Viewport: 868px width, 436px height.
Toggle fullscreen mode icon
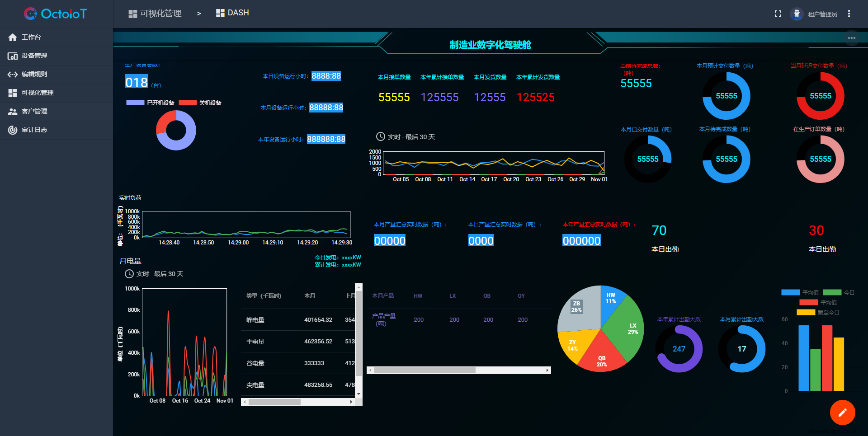coord(778,14)
